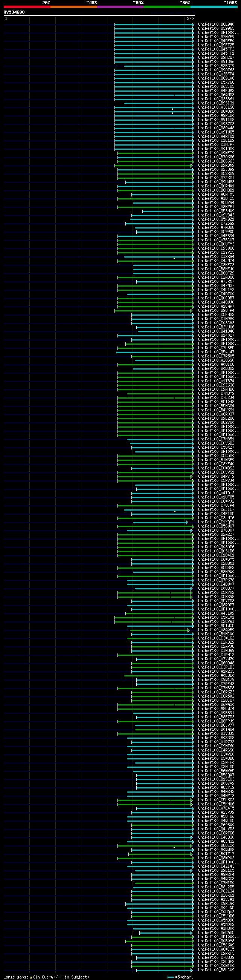
Task: Select the AV534608 query label
Action: [x=14, y=12]
